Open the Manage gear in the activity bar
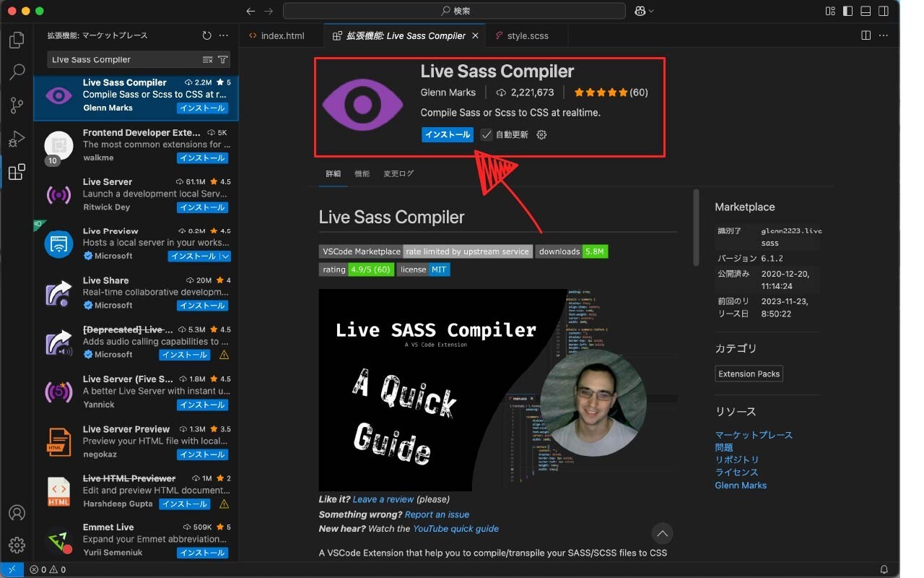The height and width of the screenshot is (578, 924). point(17,545)
